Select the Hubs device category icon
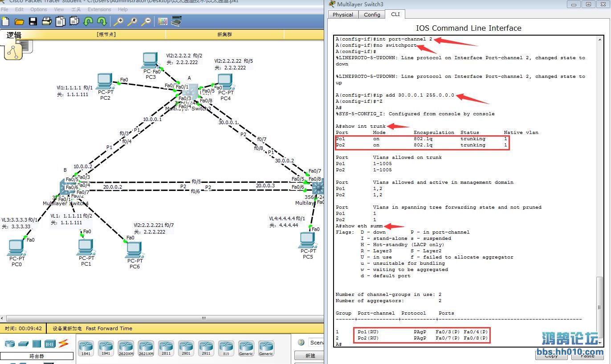The image size is (611, 364). click(x=37, y=344)
